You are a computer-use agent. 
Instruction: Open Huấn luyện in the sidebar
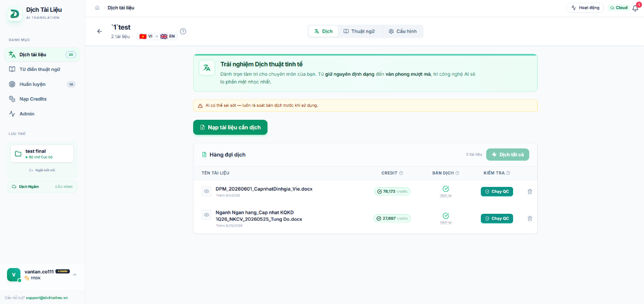[42, 84]
